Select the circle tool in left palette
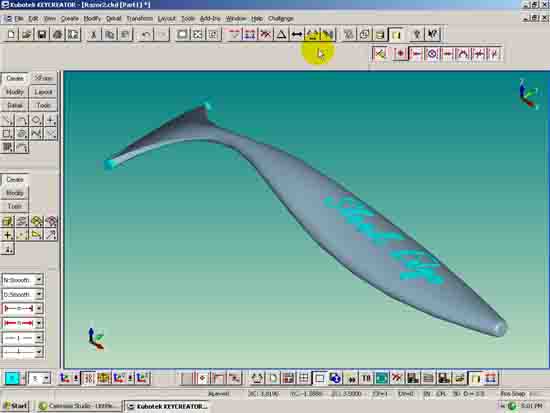 (x=36, y=120)
